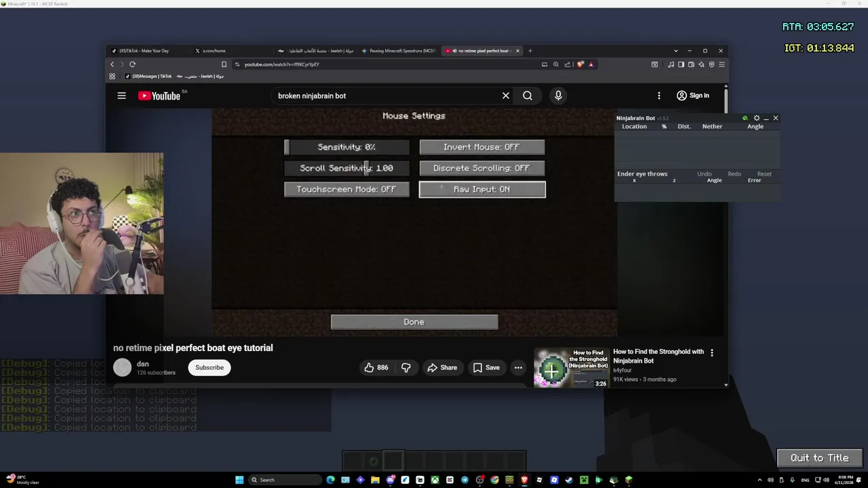Open Steam from the taskbar

click(x=569, y=480)
